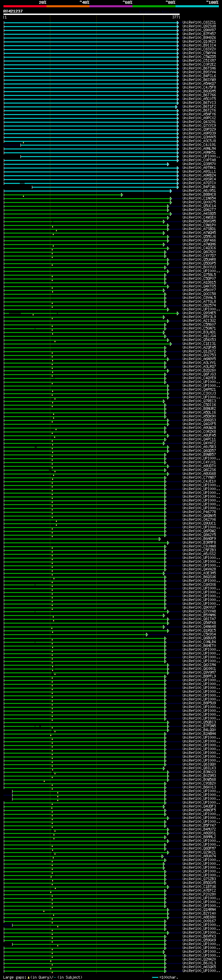This screenshot has height=980, width=222.
Task: Select hit UniRef100_Q38M70
Action: [x=199, y=164]
